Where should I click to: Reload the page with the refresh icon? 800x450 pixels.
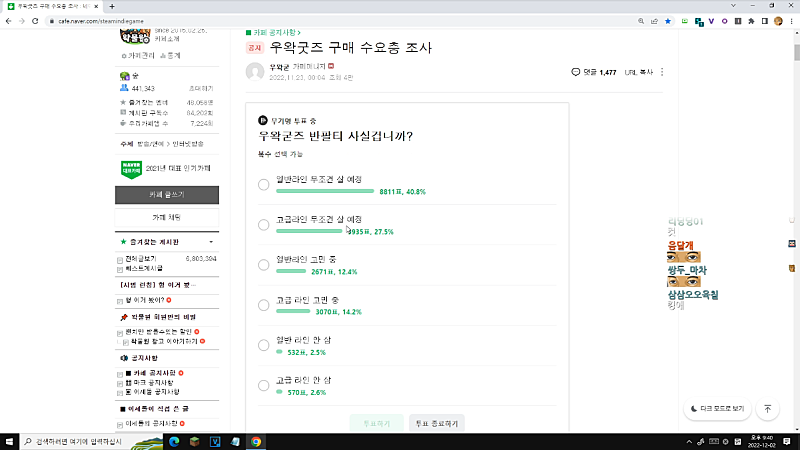(35, 21)
